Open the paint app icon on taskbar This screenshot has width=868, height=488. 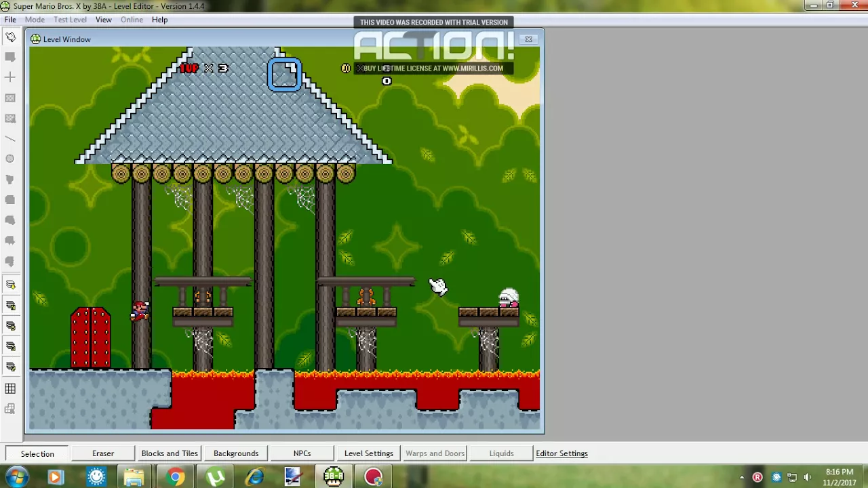(293, 477)
